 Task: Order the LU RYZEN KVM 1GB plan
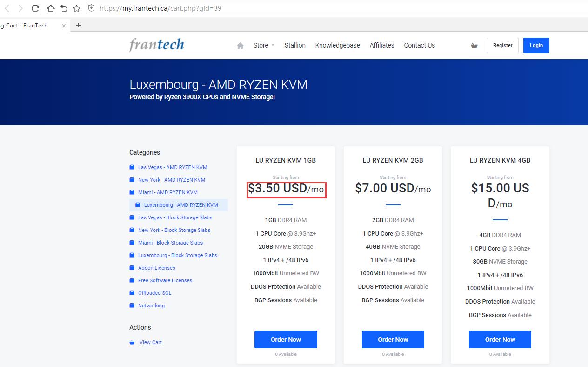click(x=286, y=340)
